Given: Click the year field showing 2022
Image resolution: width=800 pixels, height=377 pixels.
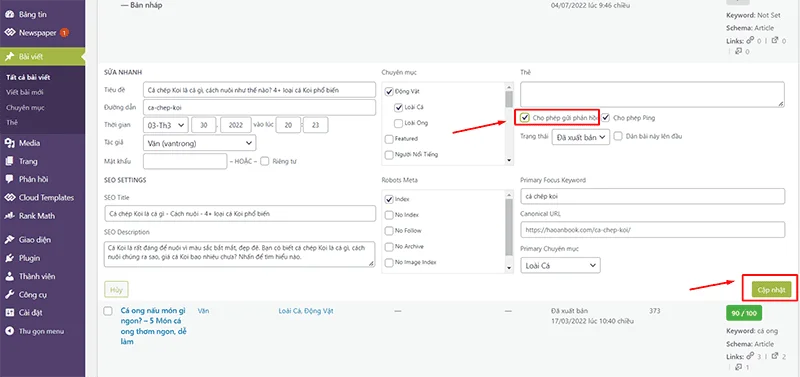Looking at the screenshot, I should 236,125.
